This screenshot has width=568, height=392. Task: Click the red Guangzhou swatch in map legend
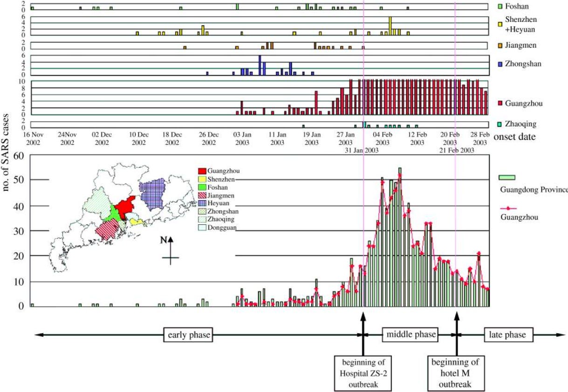coord(202,171)
